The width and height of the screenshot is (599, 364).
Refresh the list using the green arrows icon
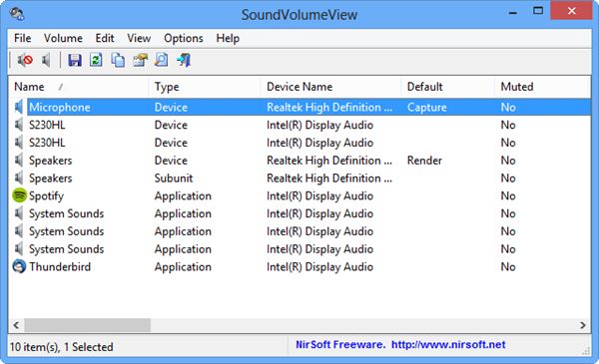point(96,60)
